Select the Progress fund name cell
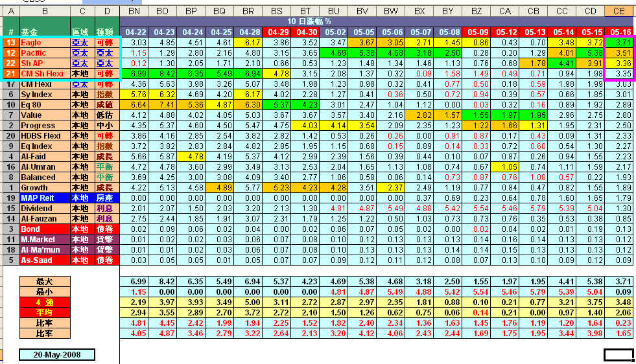636x364 pixels. tap(45, 125)
